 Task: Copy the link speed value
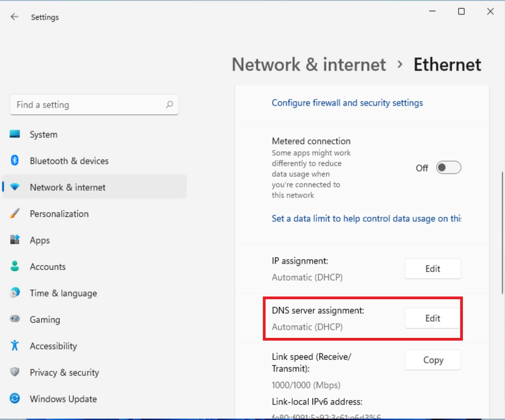point(432,360)
